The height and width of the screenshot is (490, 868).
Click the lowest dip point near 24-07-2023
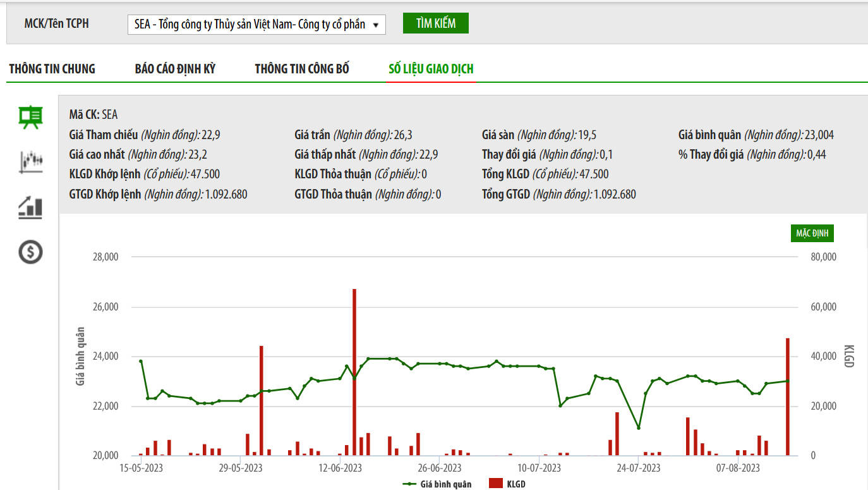(x=639, y=428)
